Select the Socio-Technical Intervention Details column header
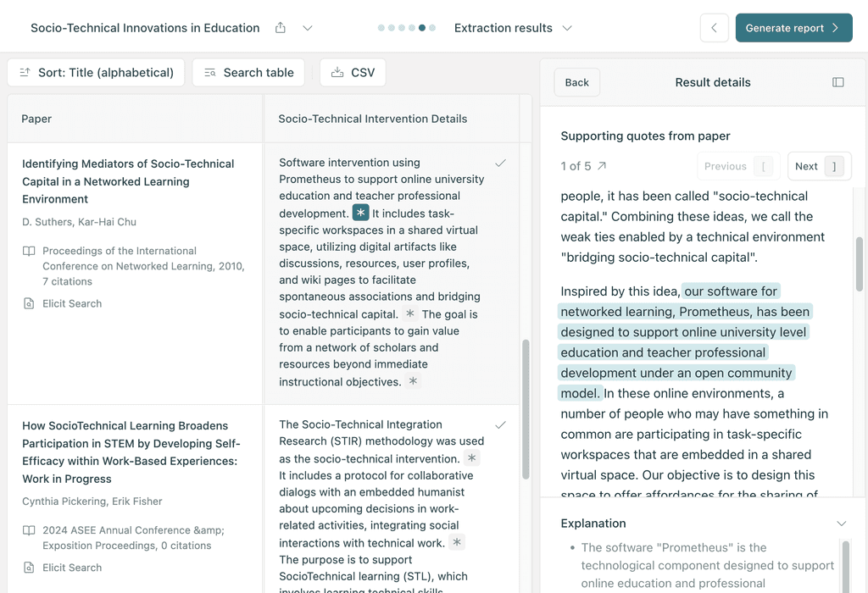868x593 pixels. [x=372, y=119]
